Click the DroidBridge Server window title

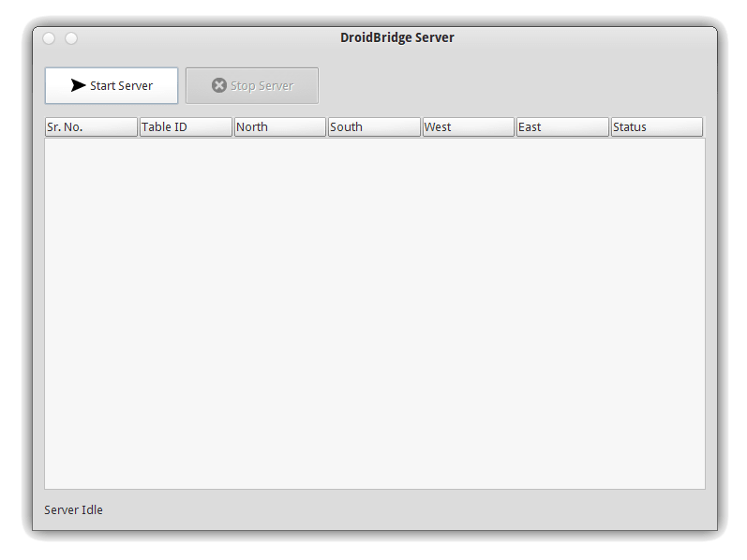pos(396,37)
